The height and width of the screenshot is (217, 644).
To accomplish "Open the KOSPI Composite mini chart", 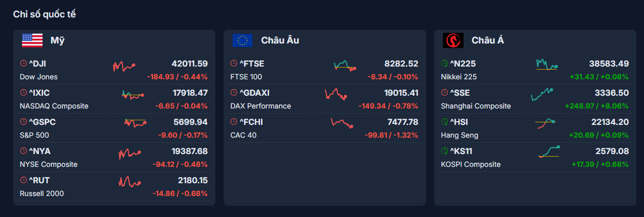I will [x=549, y=151].
